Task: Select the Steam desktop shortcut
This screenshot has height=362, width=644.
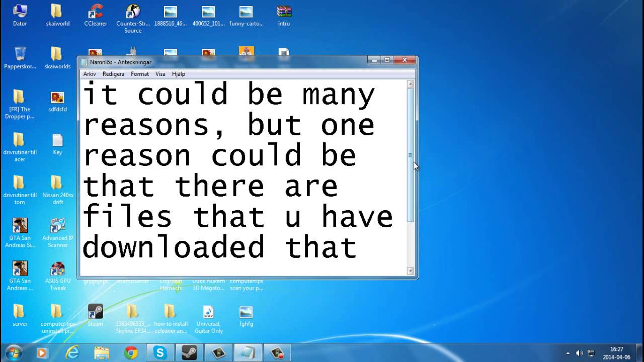Action: pos(95,315)
